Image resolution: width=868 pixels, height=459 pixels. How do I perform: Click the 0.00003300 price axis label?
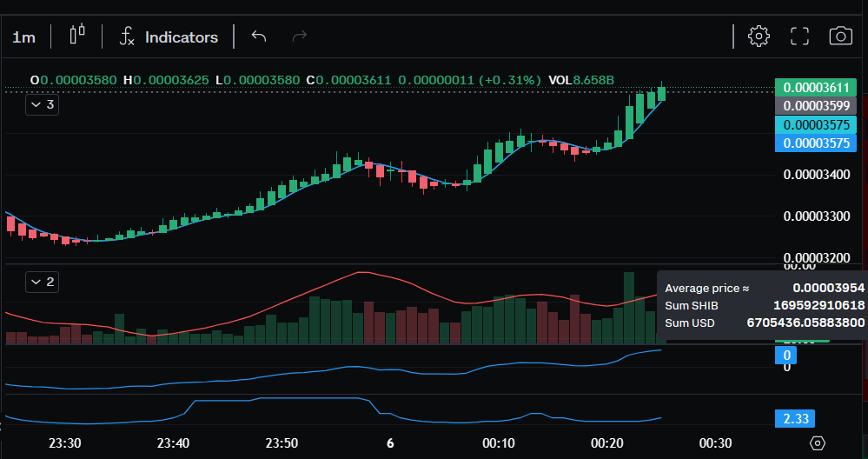coord(817,216)
